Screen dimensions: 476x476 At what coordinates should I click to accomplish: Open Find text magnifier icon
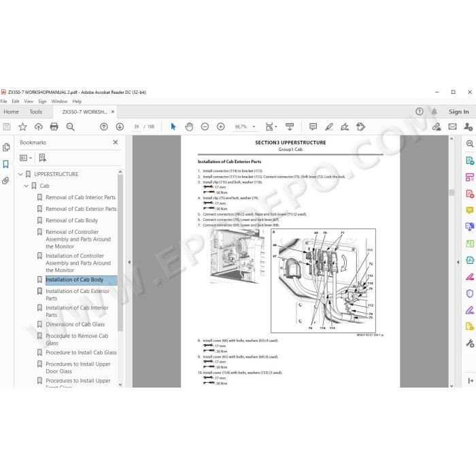[x=71, y=126]
